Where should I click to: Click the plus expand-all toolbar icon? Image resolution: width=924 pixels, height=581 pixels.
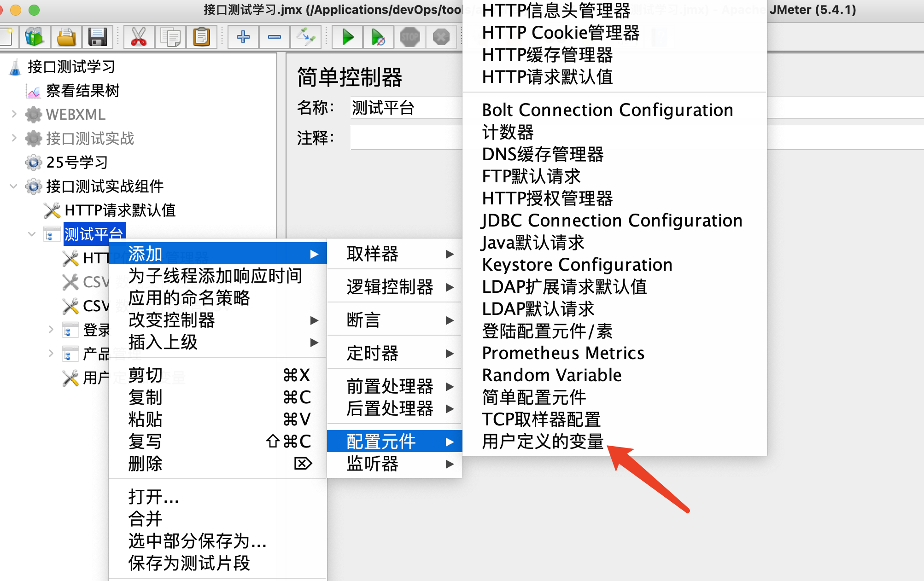coord(243,37)
